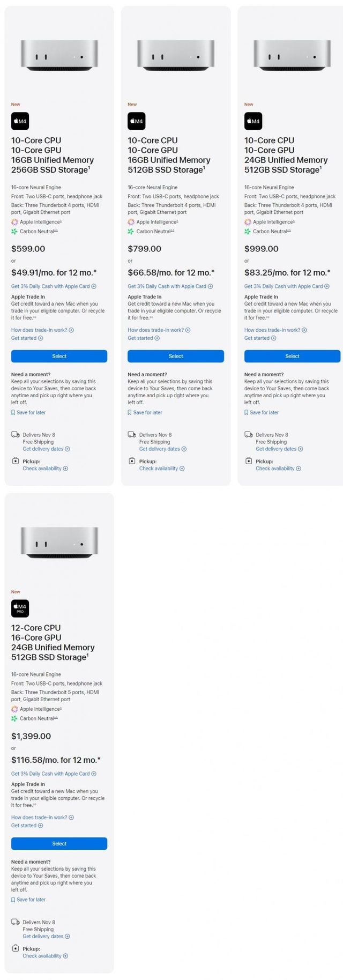Click the pickup bag icon on $999 model

tap(248, 461)
